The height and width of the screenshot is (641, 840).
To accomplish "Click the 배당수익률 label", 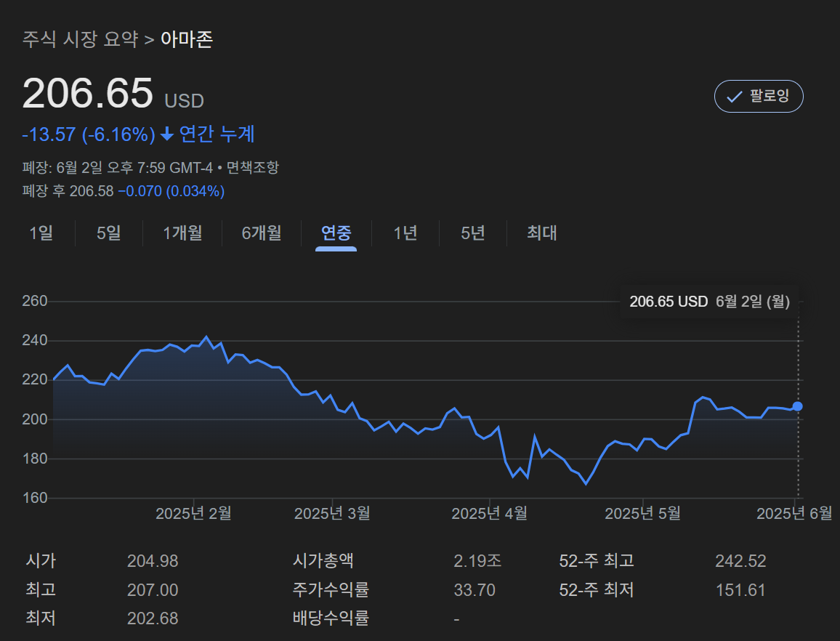I will coord(331,618).
